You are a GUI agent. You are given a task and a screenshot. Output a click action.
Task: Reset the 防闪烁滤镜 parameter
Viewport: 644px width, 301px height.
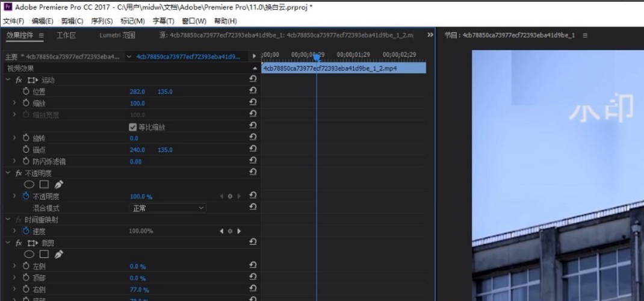(x=253, y=160)
